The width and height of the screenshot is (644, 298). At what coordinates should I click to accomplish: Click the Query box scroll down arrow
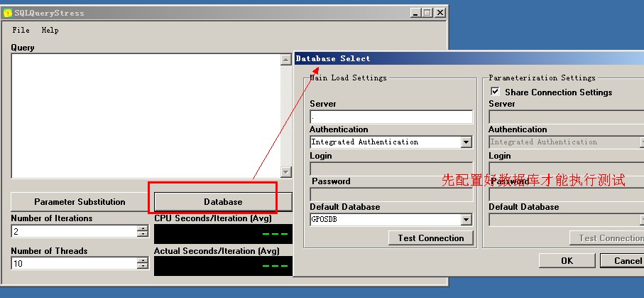pos(286,171)
